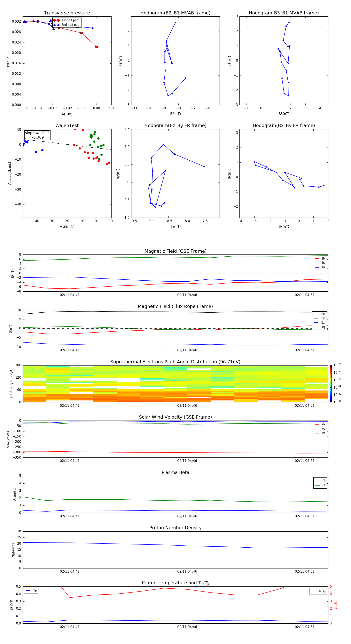Click the 'Hodogram(B2_B1 MVAB frame)' title
Viewport: 351px width, 644px height.
point(175,13)
